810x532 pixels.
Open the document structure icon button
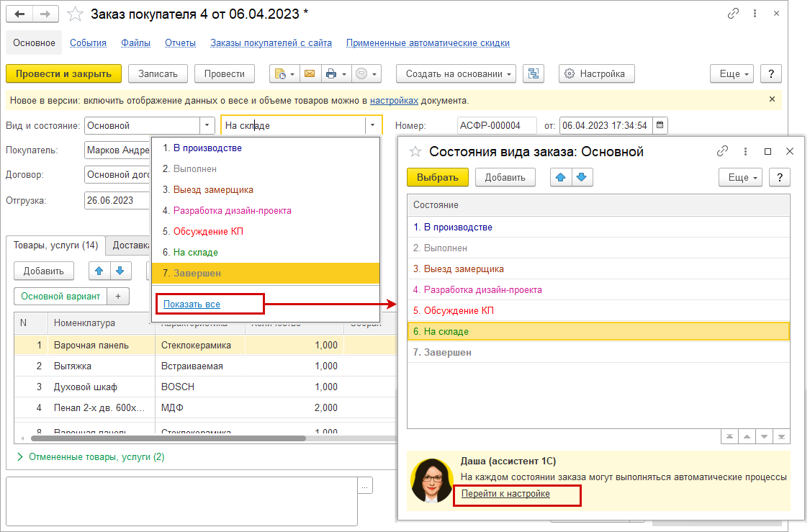click(534, 74)
